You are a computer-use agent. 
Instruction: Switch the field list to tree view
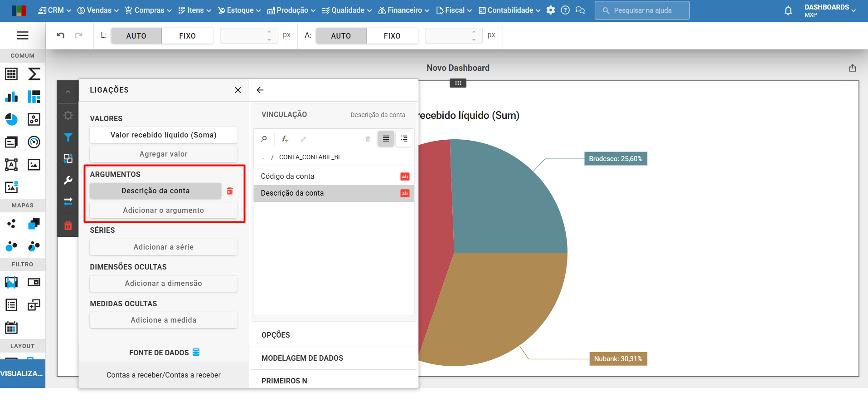404,139
